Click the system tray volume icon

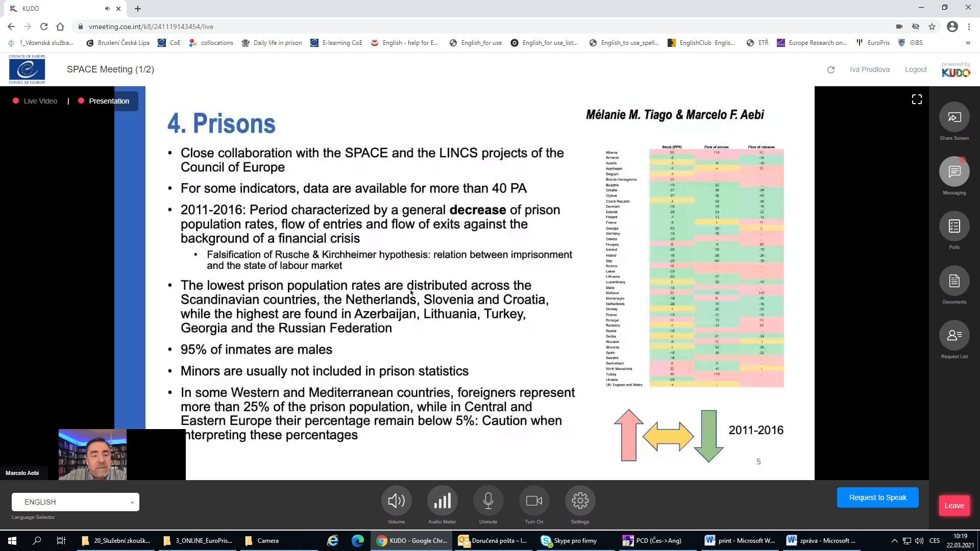coord(919,541)
